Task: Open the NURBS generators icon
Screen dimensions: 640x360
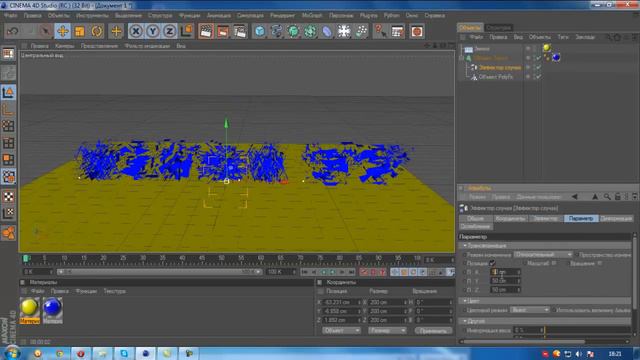Action: click(x=293, y=31)
